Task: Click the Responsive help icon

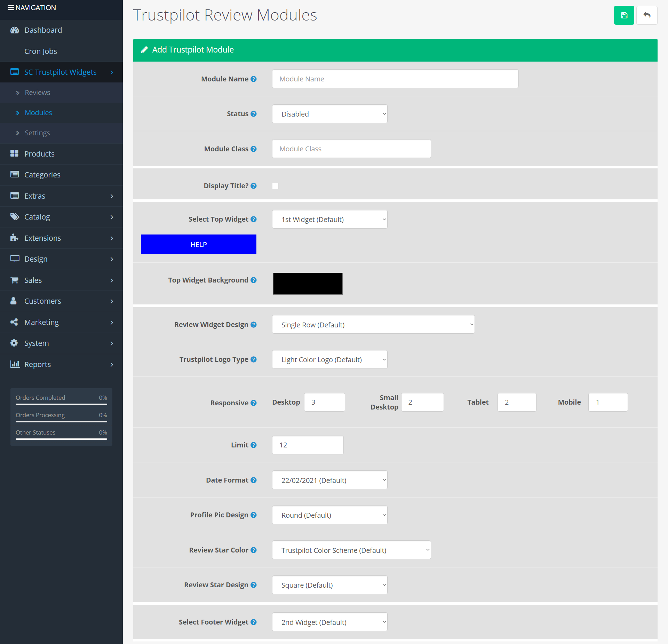Action: coord(254,403)
